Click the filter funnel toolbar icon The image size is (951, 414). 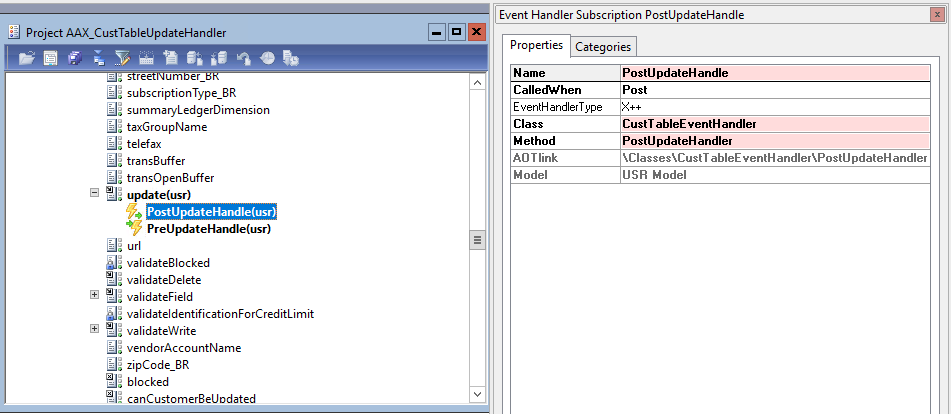click(123, 58)
